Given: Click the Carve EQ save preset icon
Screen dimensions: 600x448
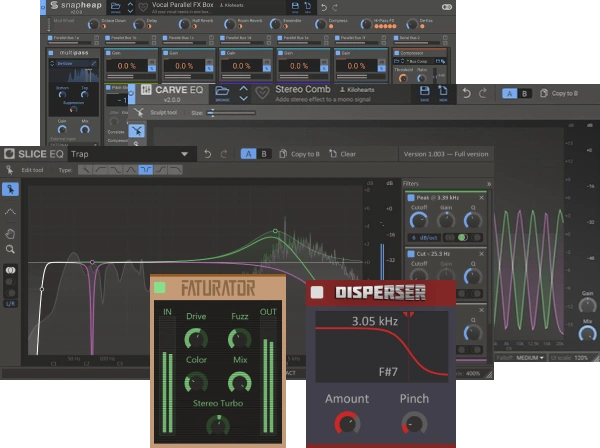Looking at the screenshot, I should pyautogui.click(x=424, y=93).
